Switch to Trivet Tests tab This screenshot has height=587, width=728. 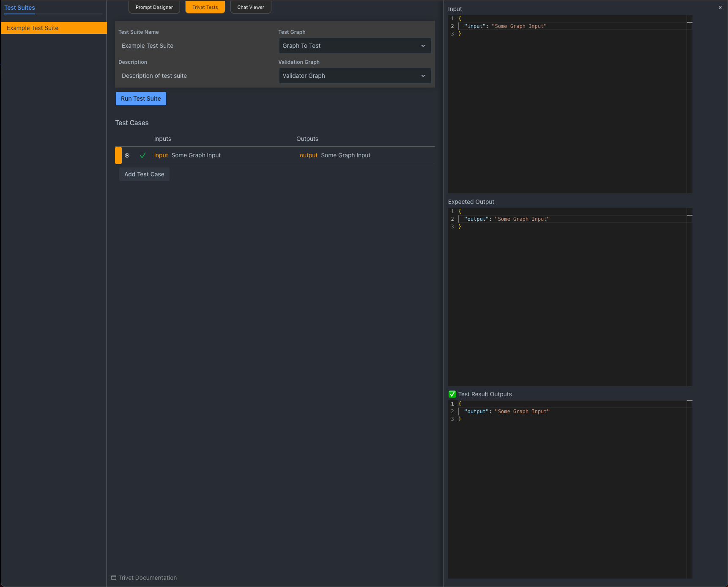point(205,7)
